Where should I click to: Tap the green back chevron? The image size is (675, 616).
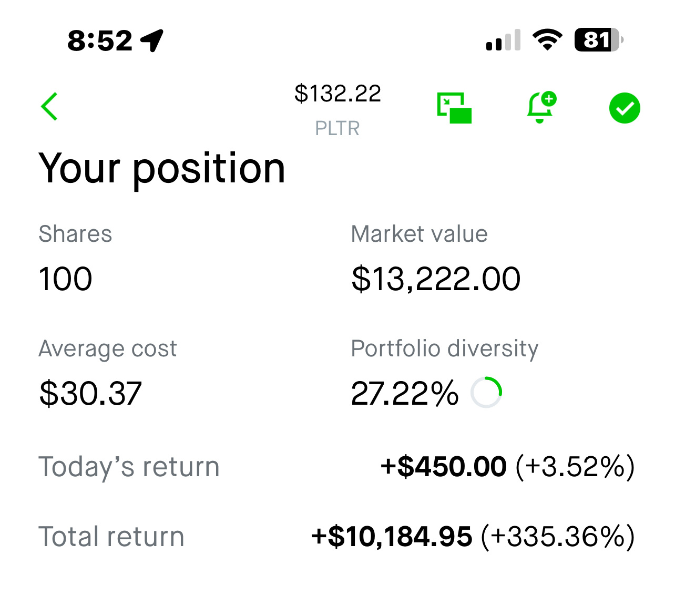tap(49, 107)
